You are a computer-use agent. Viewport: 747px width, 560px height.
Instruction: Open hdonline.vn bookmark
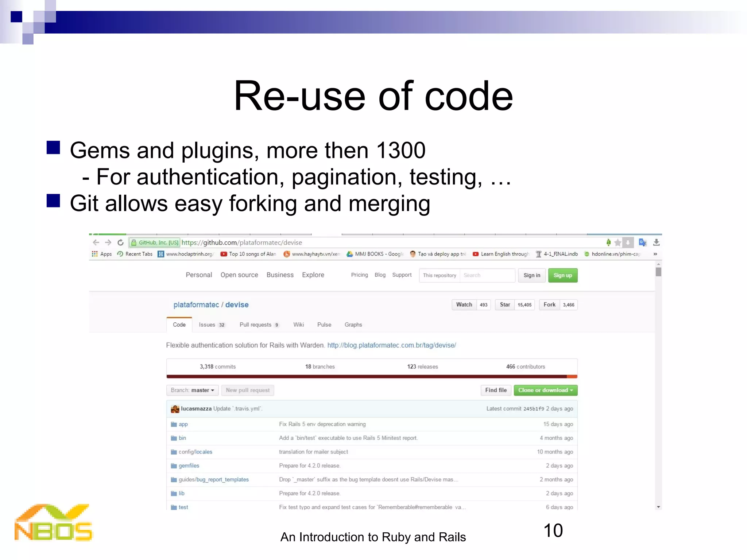[612, 254]
